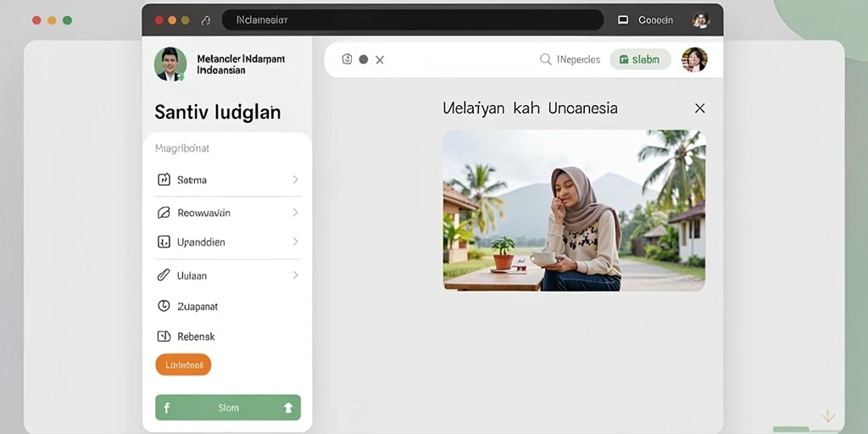Expand the Upanddien row chevron

click(295, 242)
